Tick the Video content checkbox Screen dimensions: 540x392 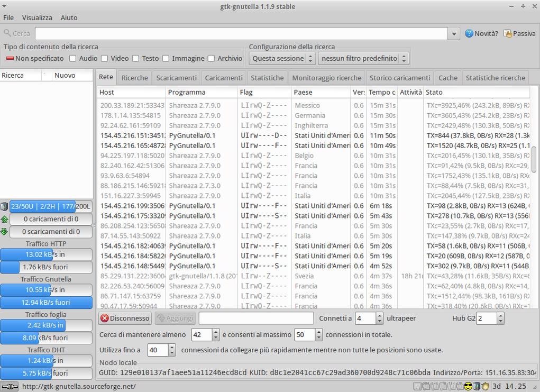[x=104, y=59]
